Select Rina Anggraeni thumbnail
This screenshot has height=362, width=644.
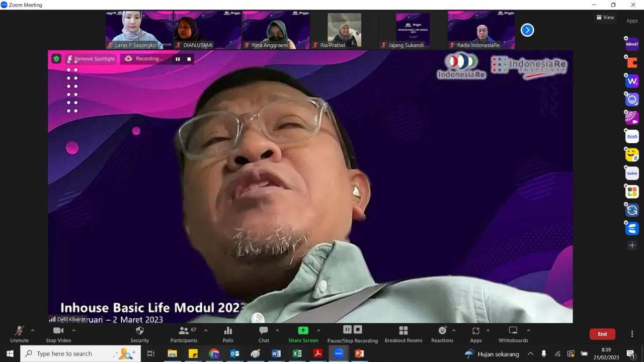coord(276,30)
